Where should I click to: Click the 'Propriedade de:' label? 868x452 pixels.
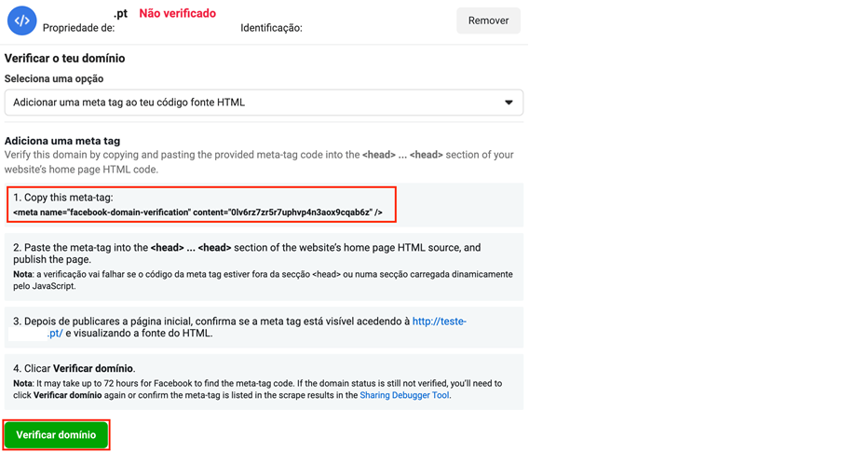(78, 28)
